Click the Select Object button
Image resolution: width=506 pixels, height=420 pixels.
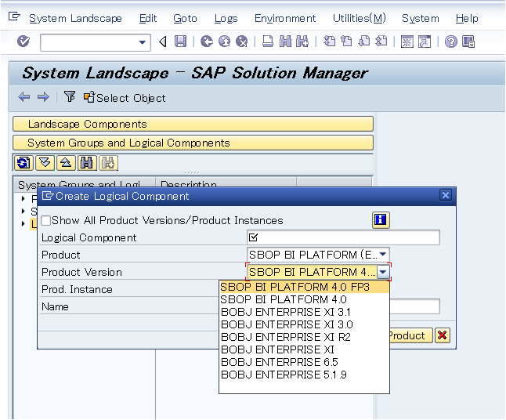tap(125, 97)
